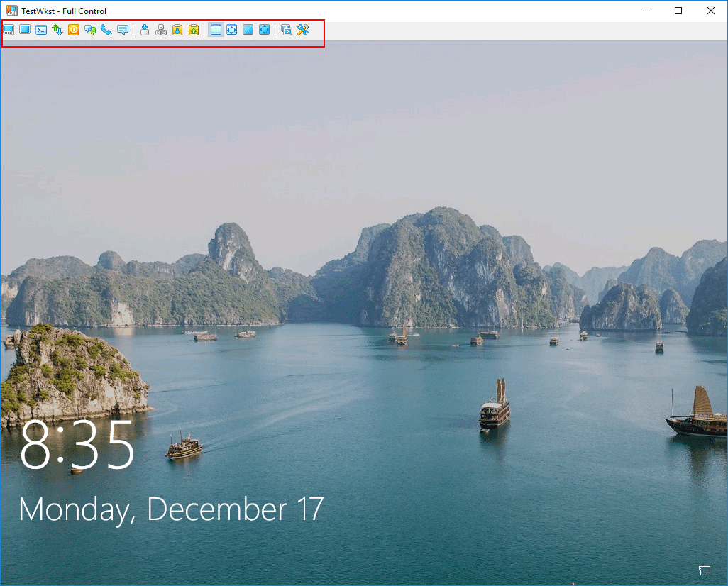Select the file download icon
728x586 pixels.
pyautogui.click(x=144, y=30)
